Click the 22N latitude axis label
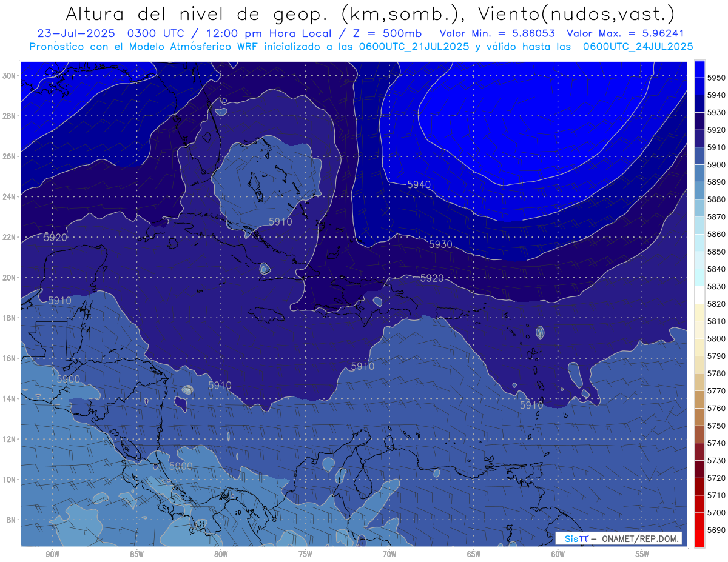This screenshot has width=728, height=562. click(x=10, y=237)
